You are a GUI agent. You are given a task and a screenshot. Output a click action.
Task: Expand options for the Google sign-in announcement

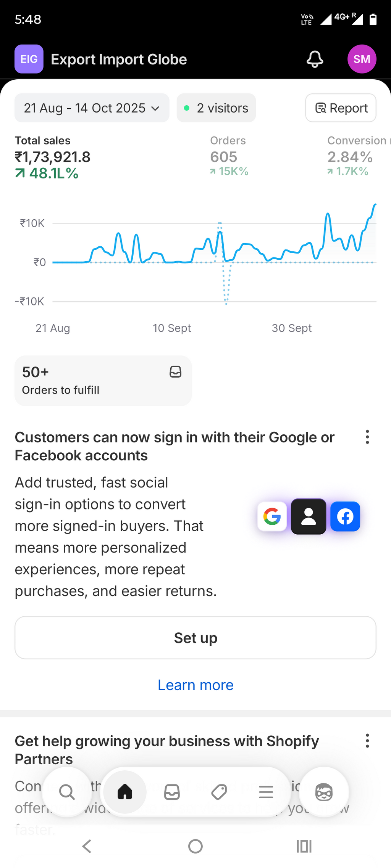(x=367, y=437)
